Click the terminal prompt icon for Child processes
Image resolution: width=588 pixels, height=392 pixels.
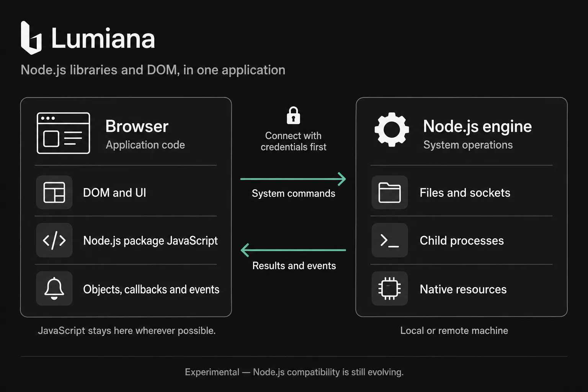coord(390,240)
